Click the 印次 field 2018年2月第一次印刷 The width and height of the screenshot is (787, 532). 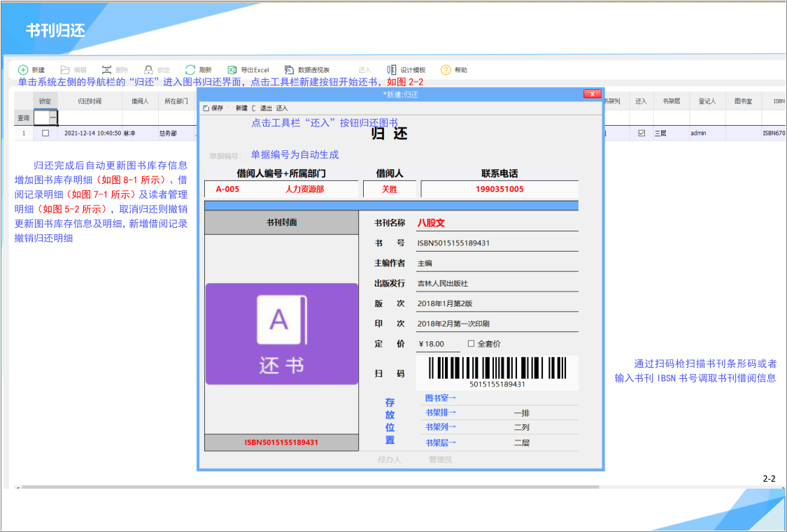pyautogui.click(x=497, y=324)
